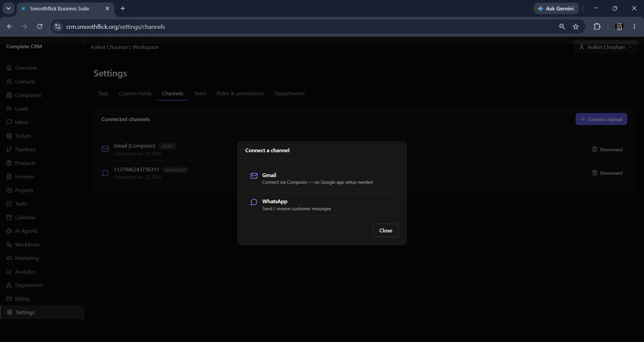Open a new browser tab

tap(123, 8)
